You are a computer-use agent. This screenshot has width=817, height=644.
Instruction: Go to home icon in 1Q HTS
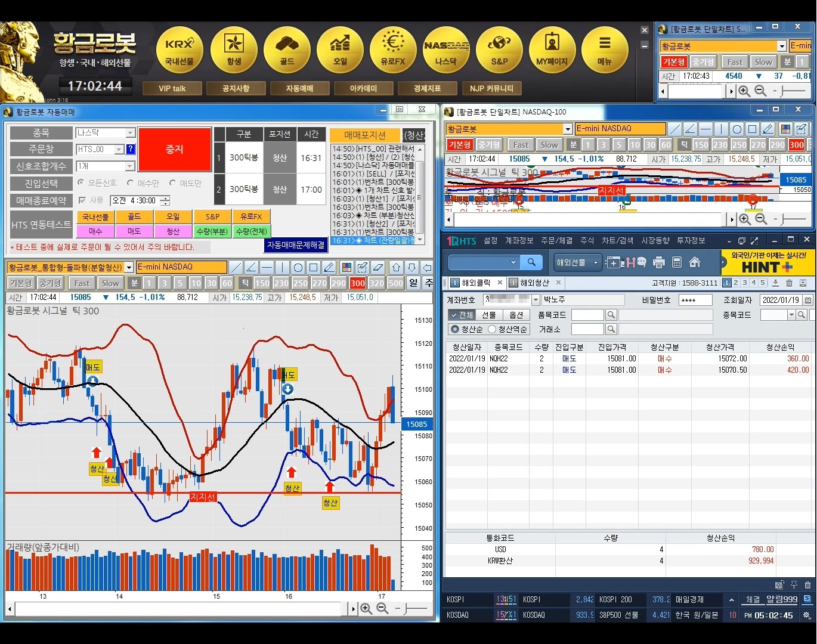[x=695, y=262]
